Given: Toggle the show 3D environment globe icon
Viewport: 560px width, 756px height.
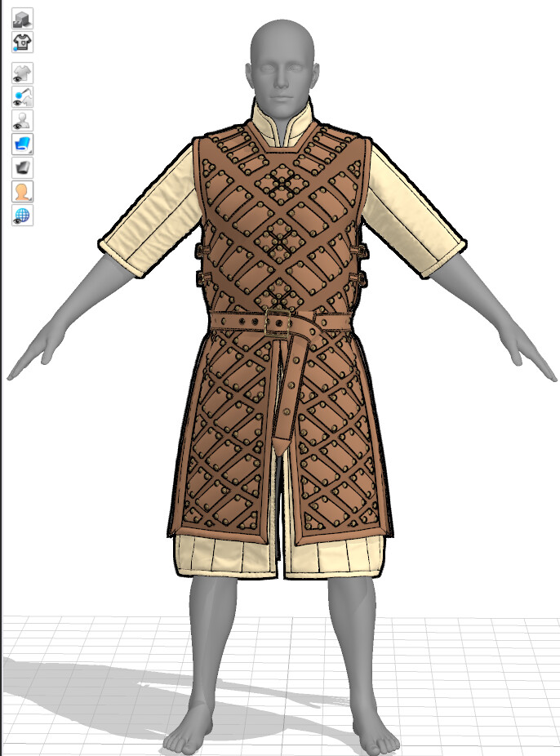Looking at the screenshot, I should tap(22, 216).
